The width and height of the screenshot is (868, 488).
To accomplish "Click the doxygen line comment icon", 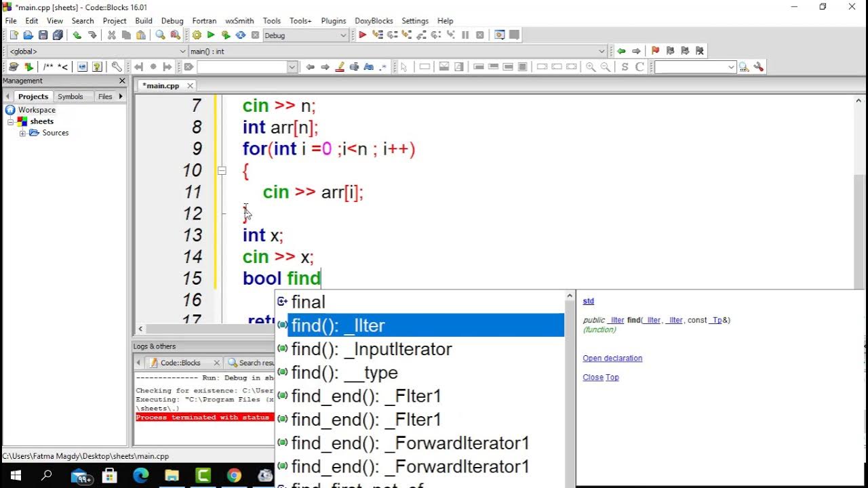I will click(63, 67).
